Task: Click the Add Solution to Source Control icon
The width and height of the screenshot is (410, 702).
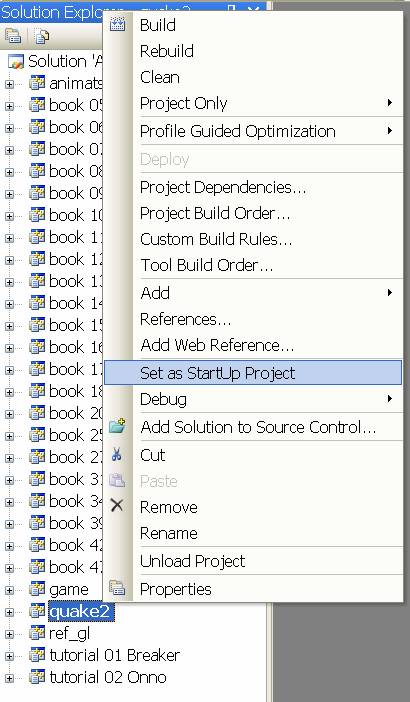Action: (x=117, y=426)
